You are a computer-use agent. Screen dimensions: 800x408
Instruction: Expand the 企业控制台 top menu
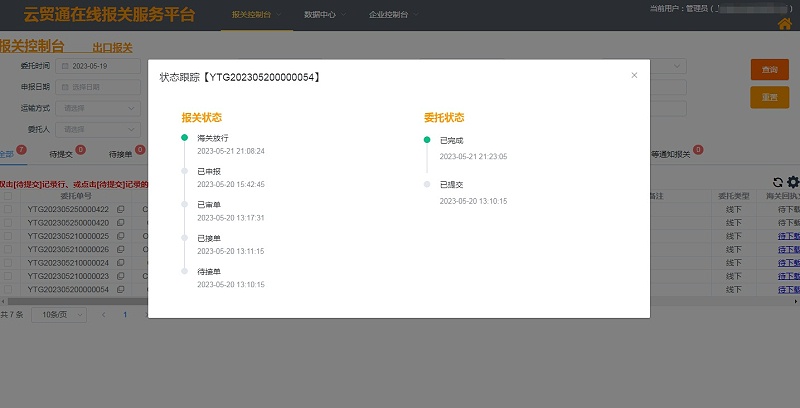coord(393,15)
